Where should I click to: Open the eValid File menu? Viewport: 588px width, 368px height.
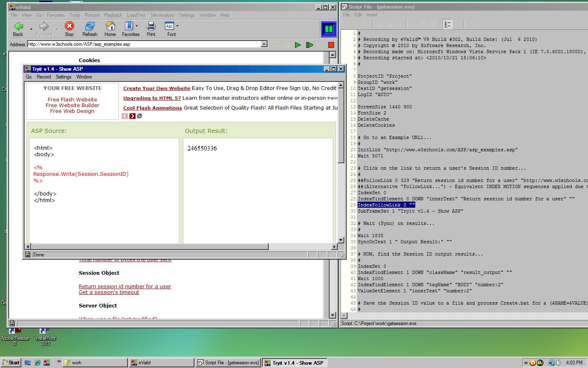click(x=14, y=15)
